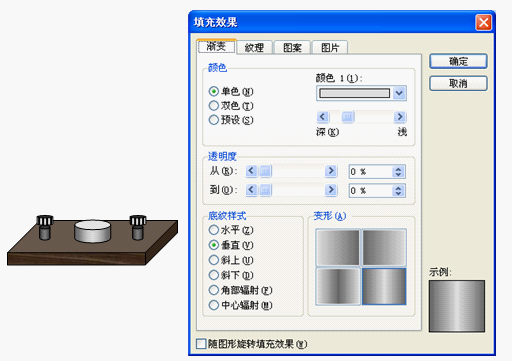Screen dimensions: 513x362
Task: Click spinner of 从 transparency percent field
Action: point(398,172)
